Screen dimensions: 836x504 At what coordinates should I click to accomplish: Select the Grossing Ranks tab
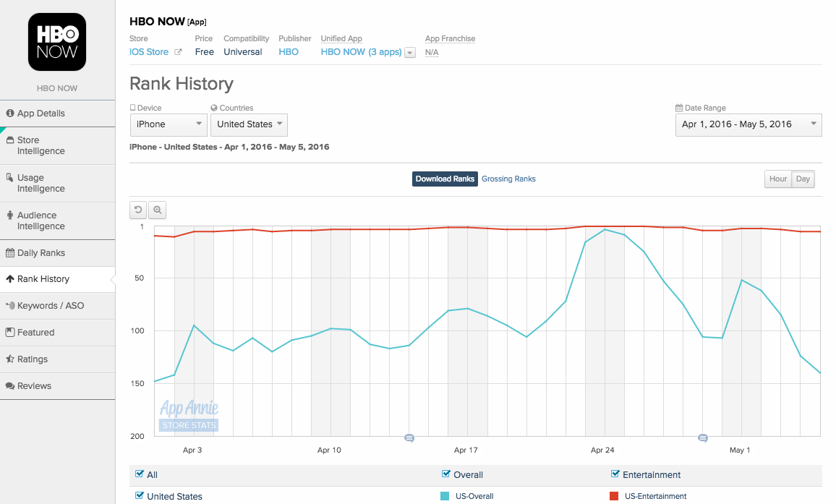pyautogui.click(x=508, y=179)
